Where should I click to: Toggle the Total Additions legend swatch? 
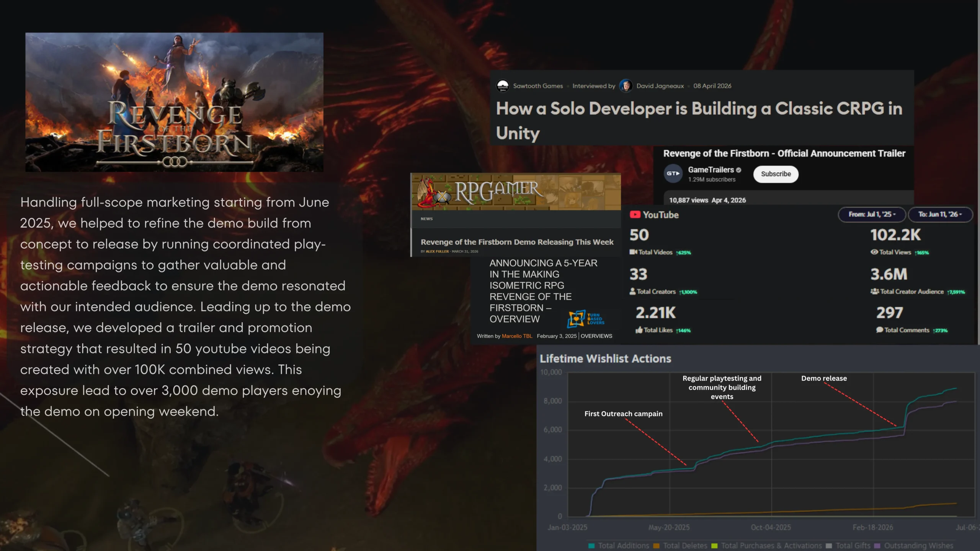[x=591, y=546]
